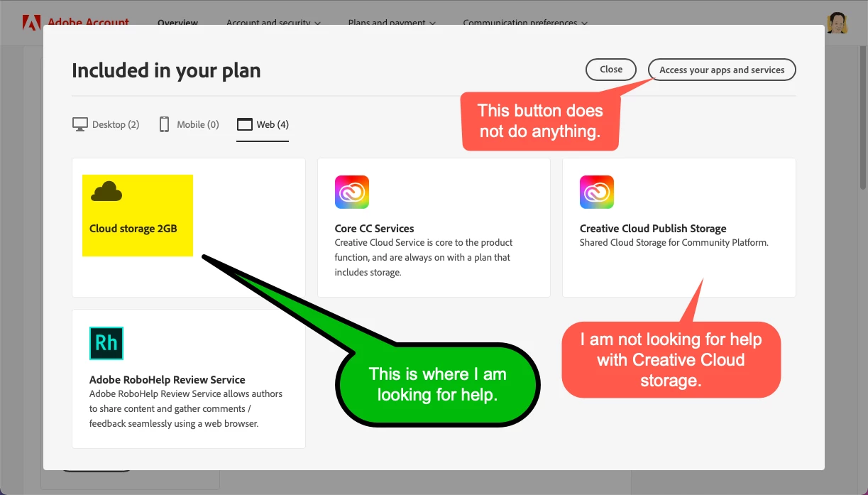The image size is (868, 495).
Task: Click Creative Cloud Publish Storage title
Action: click(653, 229)
